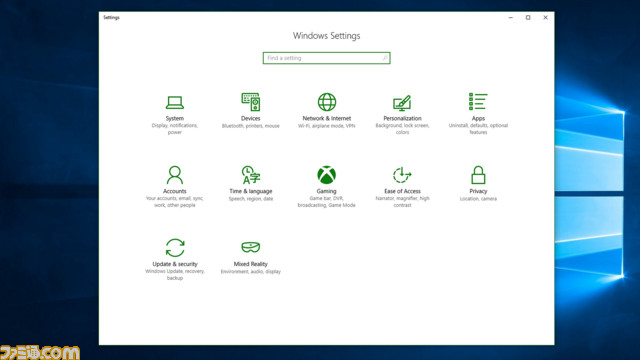
Task: Open the Accounts person icon
Action: coord(175,175)
